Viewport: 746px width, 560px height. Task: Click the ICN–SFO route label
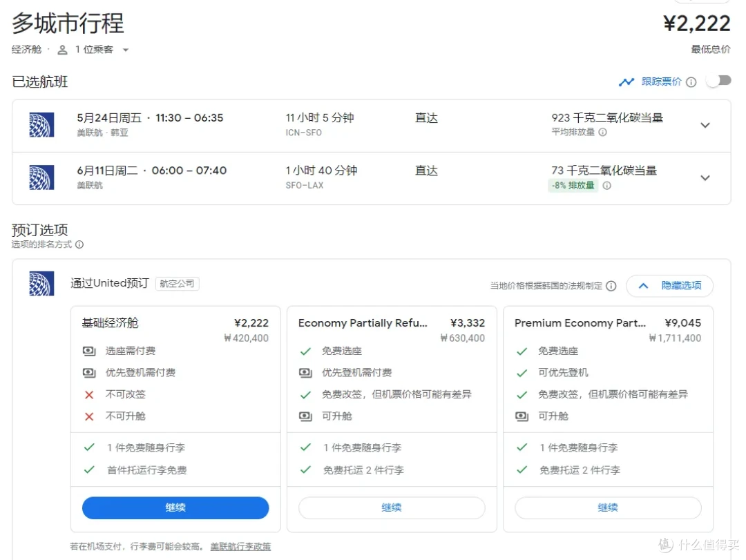pos(303,133)
